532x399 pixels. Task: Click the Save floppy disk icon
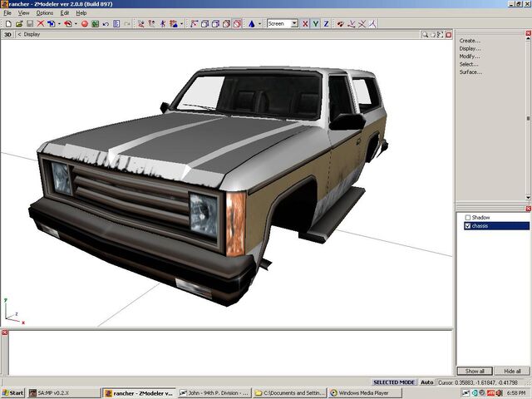click(30, 24)
